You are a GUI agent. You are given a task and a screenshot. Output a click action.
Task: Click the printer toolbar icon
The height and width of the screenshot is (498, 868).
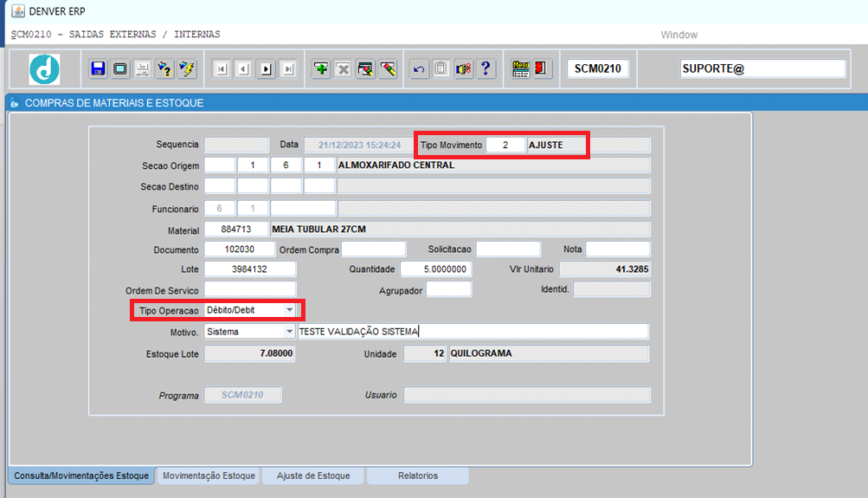click(x=142, y=68)
